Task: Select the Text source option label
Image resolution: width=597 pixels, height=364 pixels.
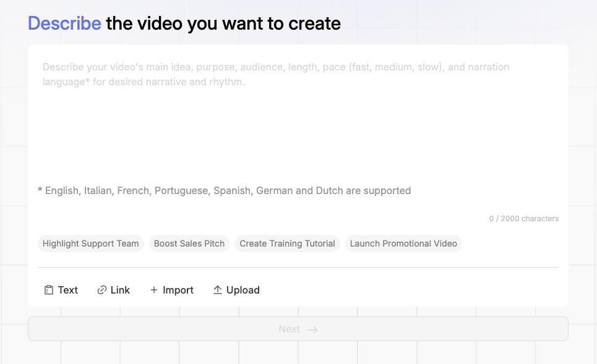Action: pyautogui.click(x=68, y=290)
